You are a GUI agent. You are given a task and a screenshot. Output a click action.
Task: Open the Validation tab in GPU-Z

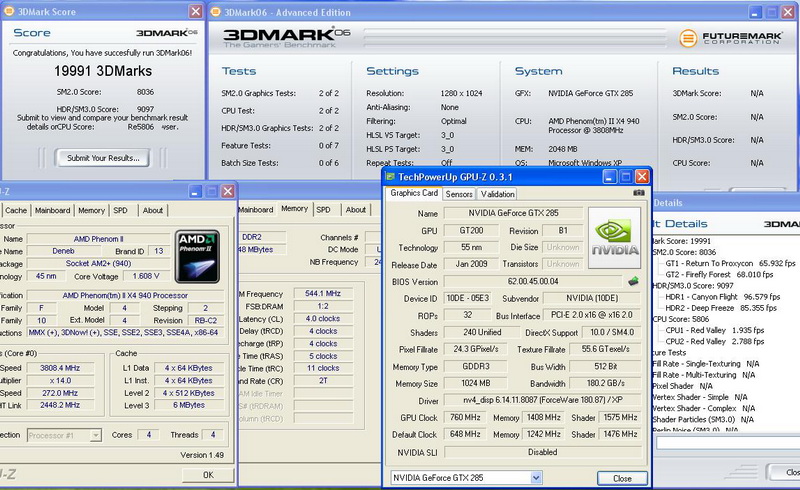click(497, 194)
